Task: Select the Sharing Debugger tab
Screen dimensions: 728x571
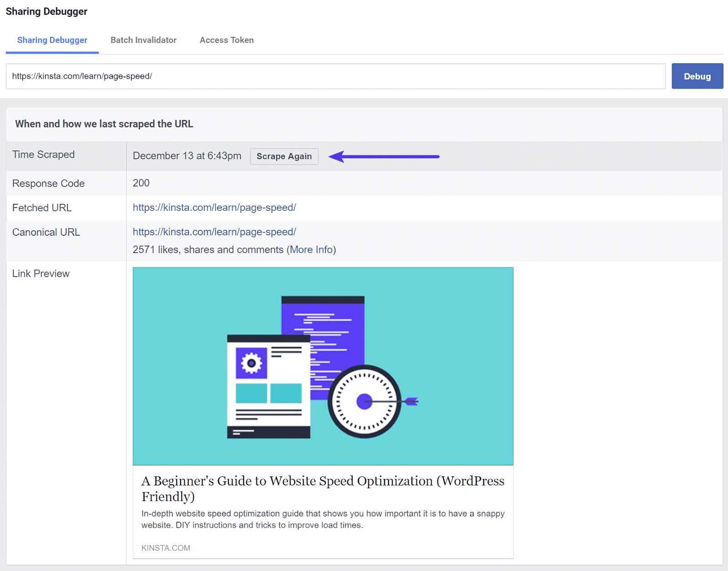Action: (52, 40)
